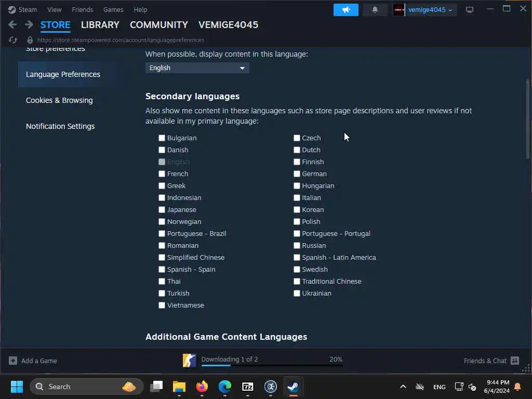The width and height of the screenshot is (532, 399).
Task: Click the padlock security icon
Action: tap(30, 40)
